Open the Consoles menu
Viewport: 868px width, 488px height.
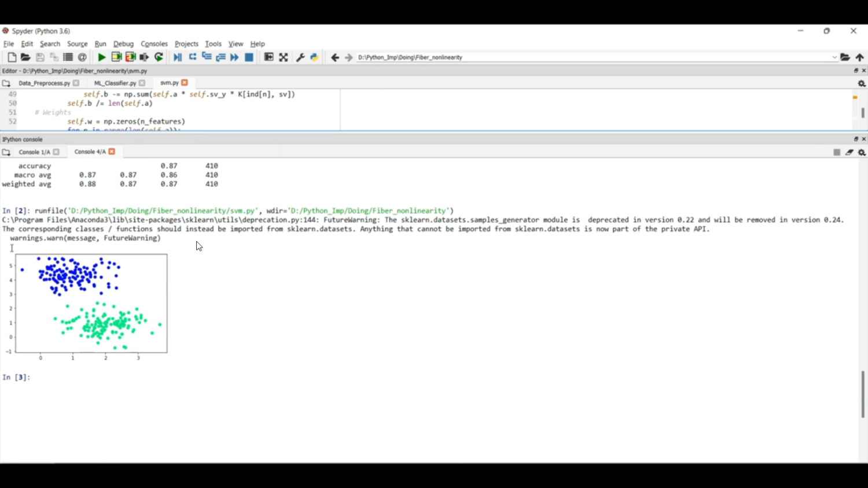pos(154,44)
